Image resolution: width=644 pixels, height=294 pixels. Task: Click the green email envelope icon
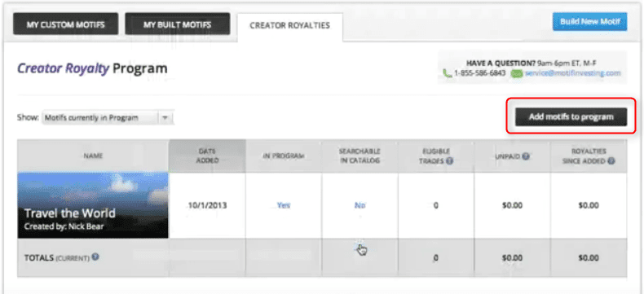click(517, 74)
